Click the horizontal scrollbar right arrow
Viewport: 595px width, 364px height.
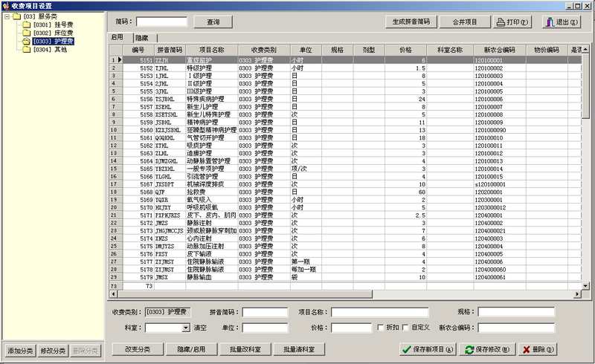pos(578,294)
